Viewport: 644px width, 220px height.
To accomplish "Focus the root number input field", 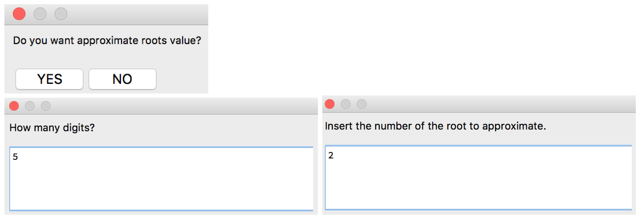I will [x=478, y=177].
